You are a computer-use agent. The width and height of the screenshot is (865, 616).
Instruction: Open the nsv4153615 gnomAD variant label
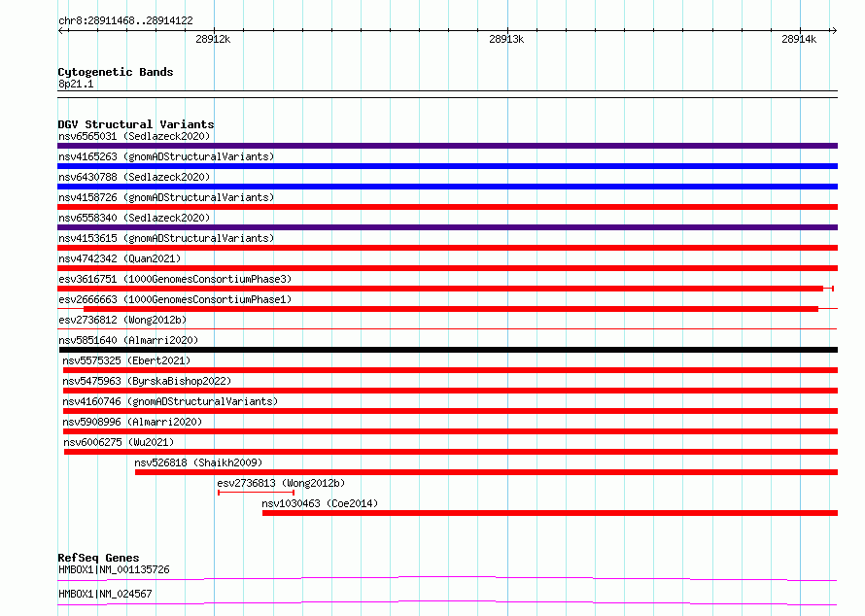pyautogui.click(x=166, y=238)
